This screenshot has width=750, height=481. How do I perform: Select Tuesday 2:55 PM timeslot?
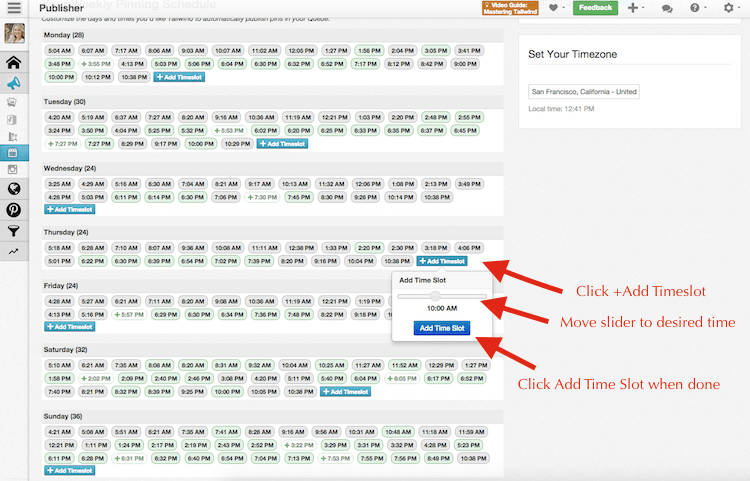(x=469, y=117)
